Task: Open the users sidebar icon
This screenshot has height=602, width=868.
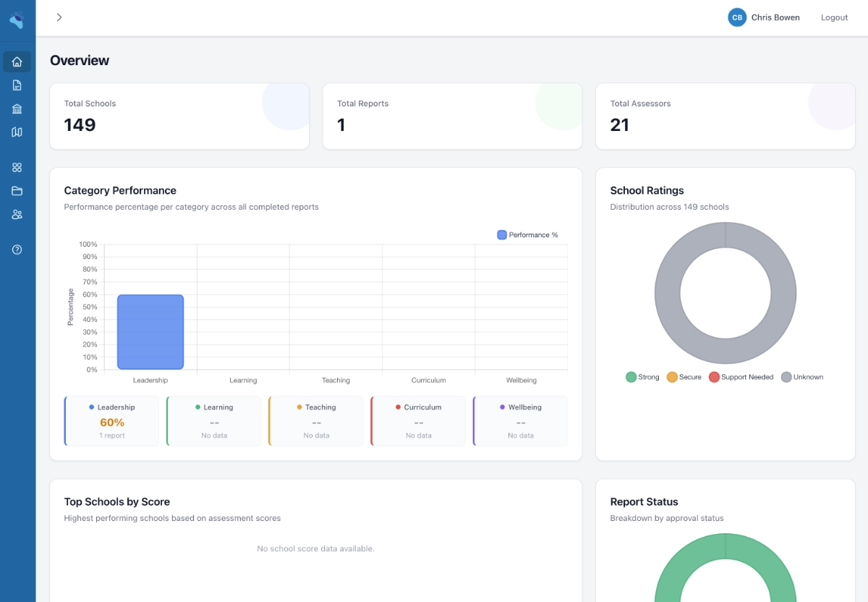Action: (x=17, y=214)
